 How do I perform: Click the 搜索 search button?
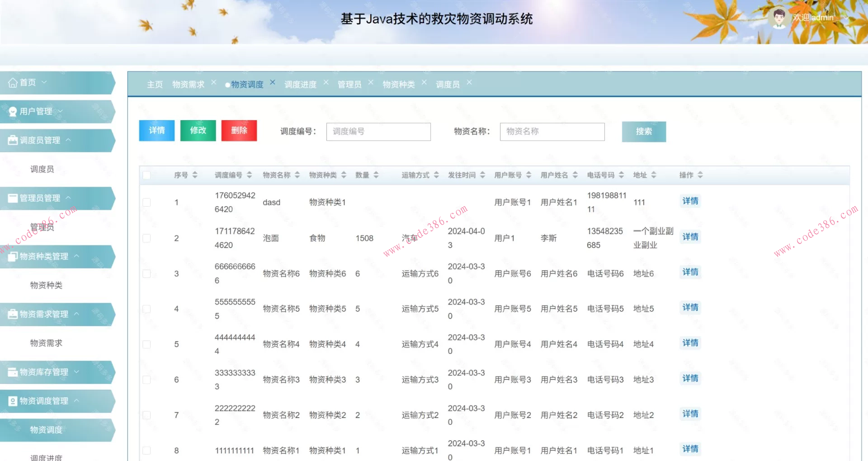(x=644, y=132)
